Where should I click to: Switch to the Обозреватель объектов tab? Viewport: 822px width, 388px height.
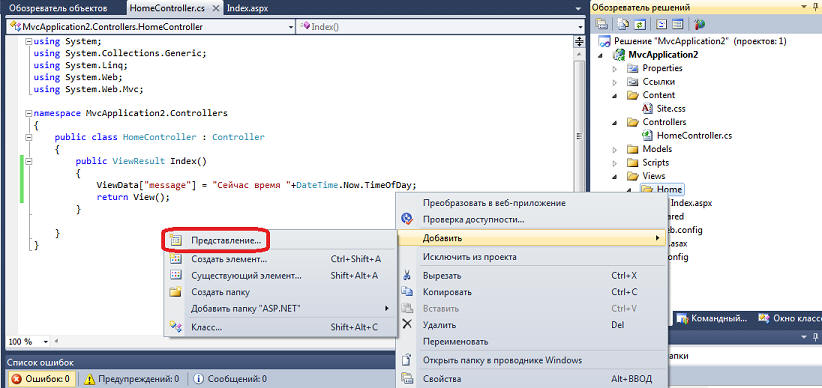[x=58, y=8]
